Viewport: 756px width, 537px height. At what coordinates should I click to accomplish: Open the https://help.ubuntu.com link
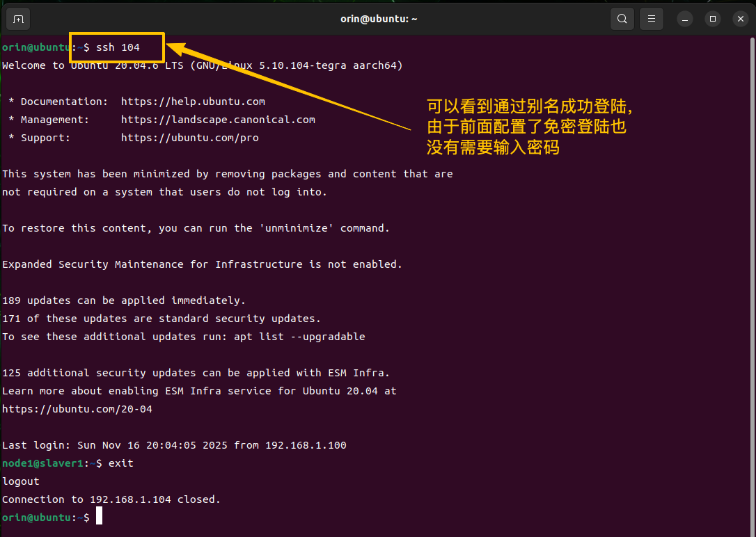pyautogui.click(x=193, y=102)
